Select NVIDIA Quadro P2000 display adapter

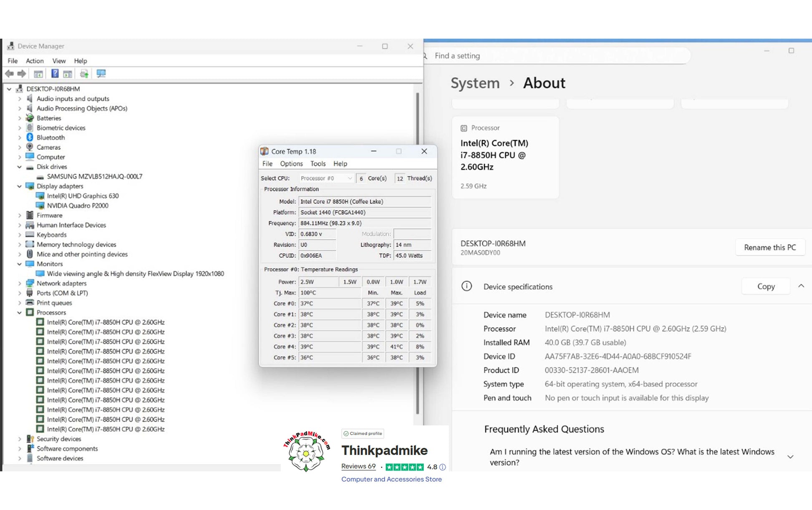point(77,206)
